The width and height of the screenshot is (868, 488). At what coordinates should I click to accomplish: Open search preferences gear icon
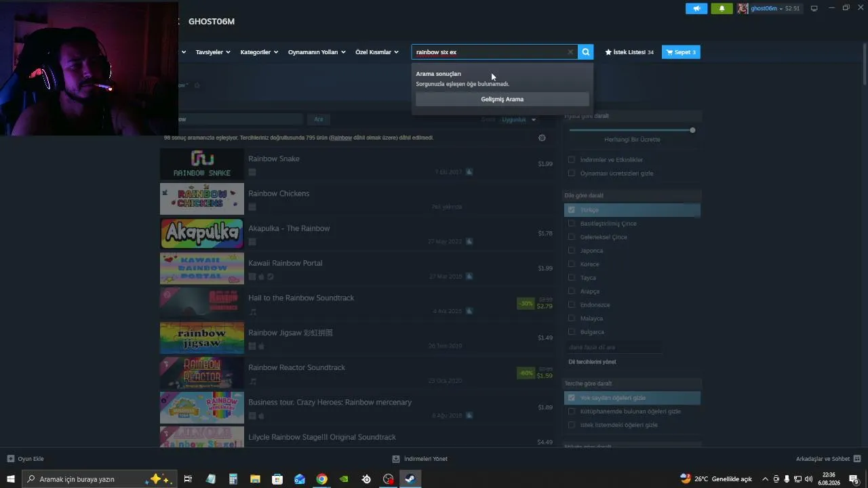click(x=542, y=138)
